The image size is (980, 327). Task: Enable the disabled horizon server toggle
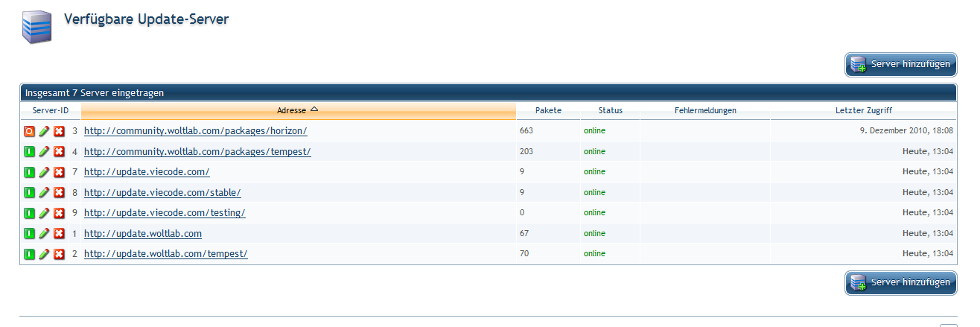click(x=29, y=131)
